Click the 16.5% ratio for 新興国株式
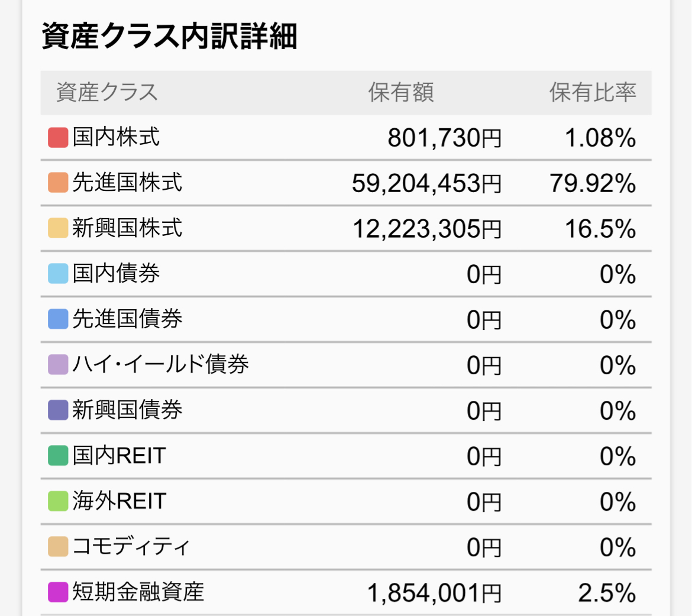 click(600, 229)
